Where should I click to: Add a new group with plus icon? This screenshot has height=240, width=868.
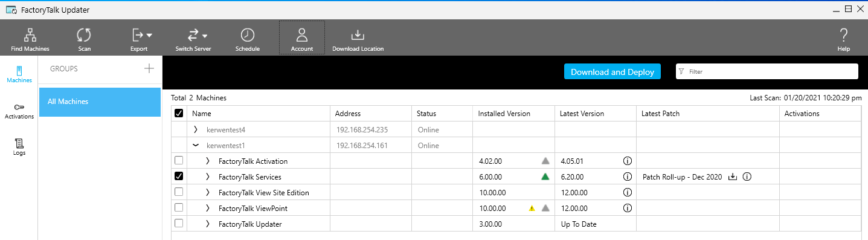(x=149, y=69)
